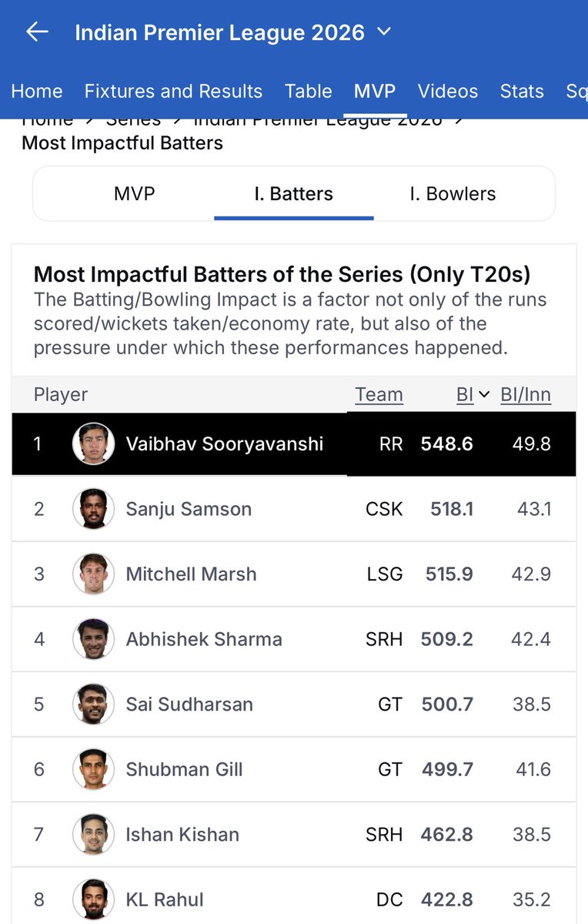Tap Shubman Gill's profile picture

tap(94, 769)
